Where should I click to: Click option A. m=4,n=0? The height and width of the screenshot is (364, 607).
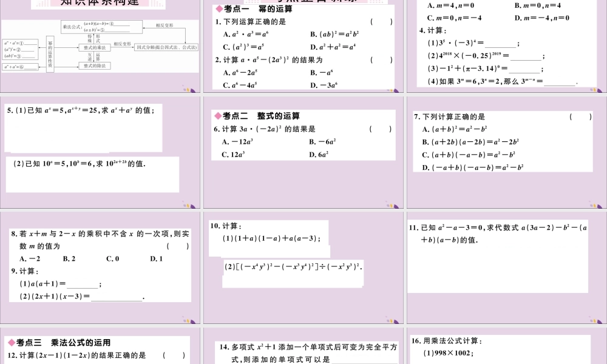[450, 5]
